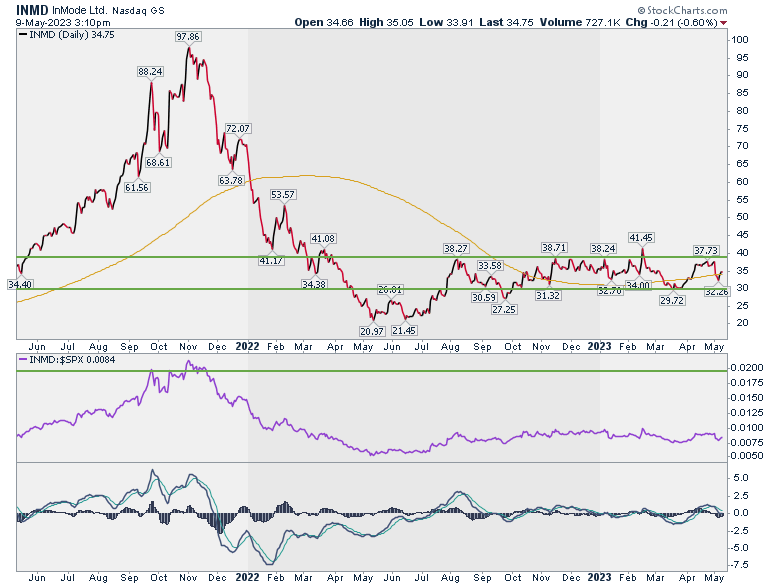Click the INMD:$SPX 0.0084 legend
The height and width of the screenshot is (586, 780).
67,359
